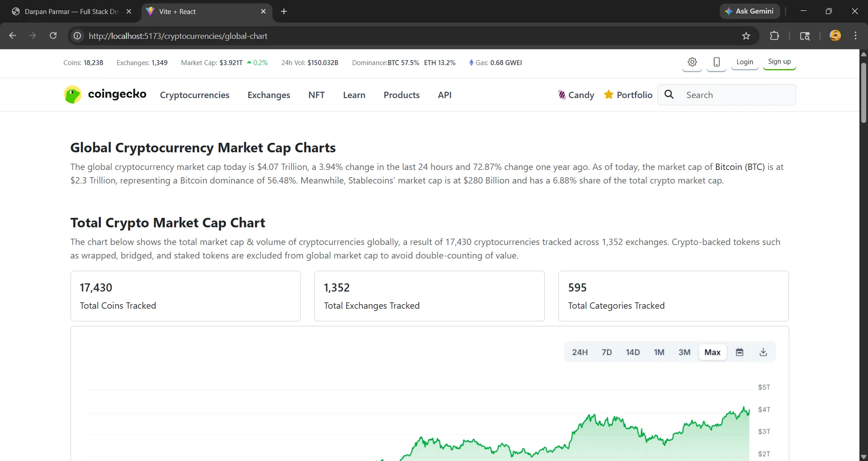Click Coins: 18,238 stat

[83, 63]
